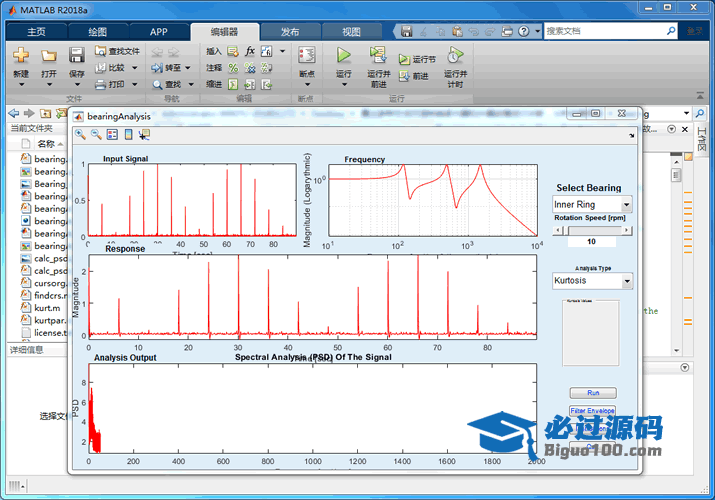Switch to the 发布 tab
The image size is (715, 500).
pos(290,32)
